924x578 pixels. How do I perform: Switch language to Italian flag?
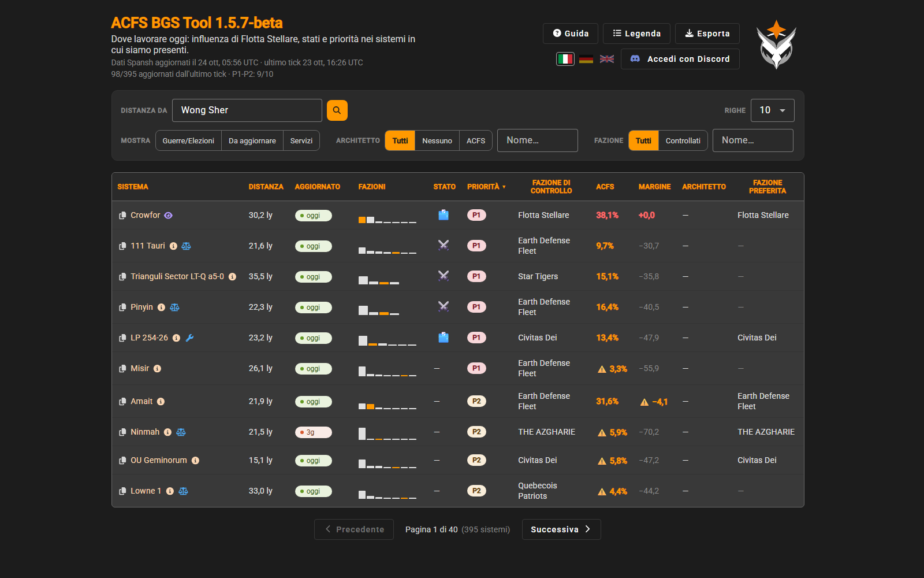tap(565, 59)
